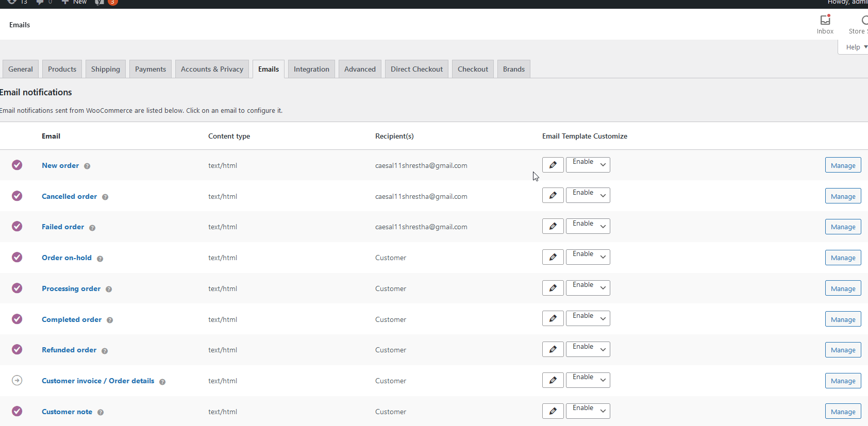Show the help tip for Processing order
The height and width of the screenshot is (426, 868).
(109, 289)
